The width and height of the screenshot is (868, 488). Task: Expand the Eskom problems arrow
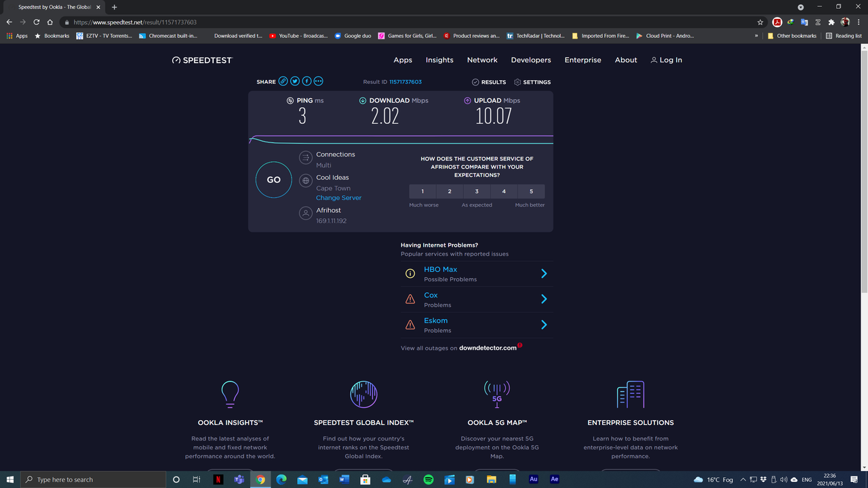click(x=544, y=325)
